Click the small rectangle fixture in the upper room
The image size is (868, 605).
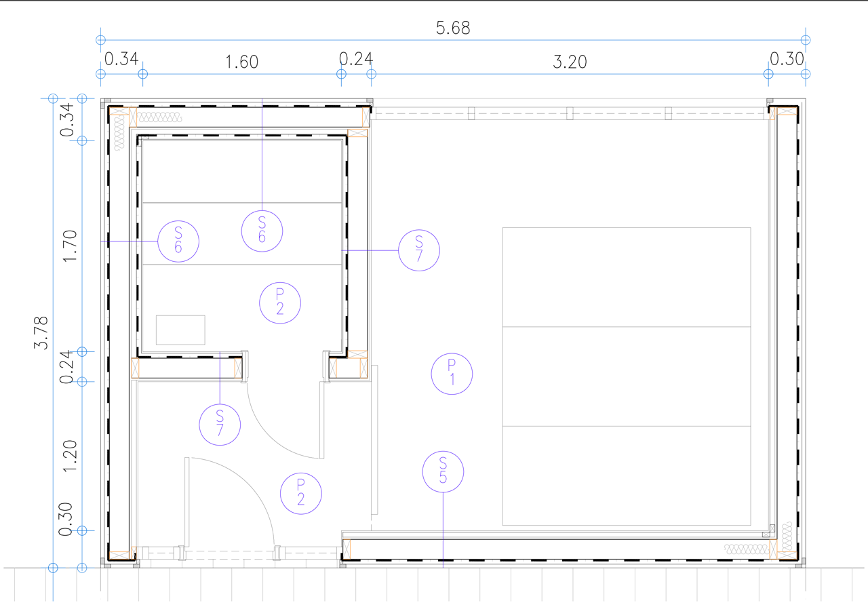pos(180,330)
